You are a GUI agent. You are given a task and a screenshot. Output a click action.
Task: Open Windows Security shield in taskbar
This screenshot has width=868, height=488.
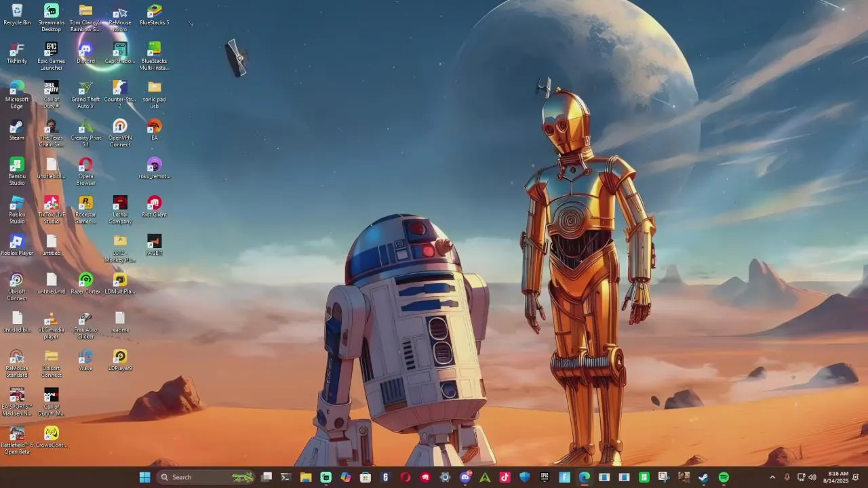click(x=524, y=477)
